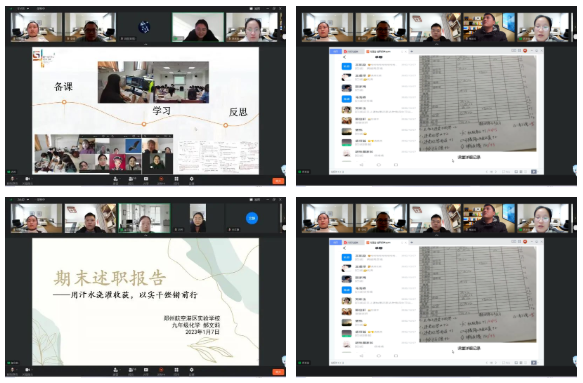
Task: Toggle microphone in bottom-left meeting toolbar
Action: 12,370
